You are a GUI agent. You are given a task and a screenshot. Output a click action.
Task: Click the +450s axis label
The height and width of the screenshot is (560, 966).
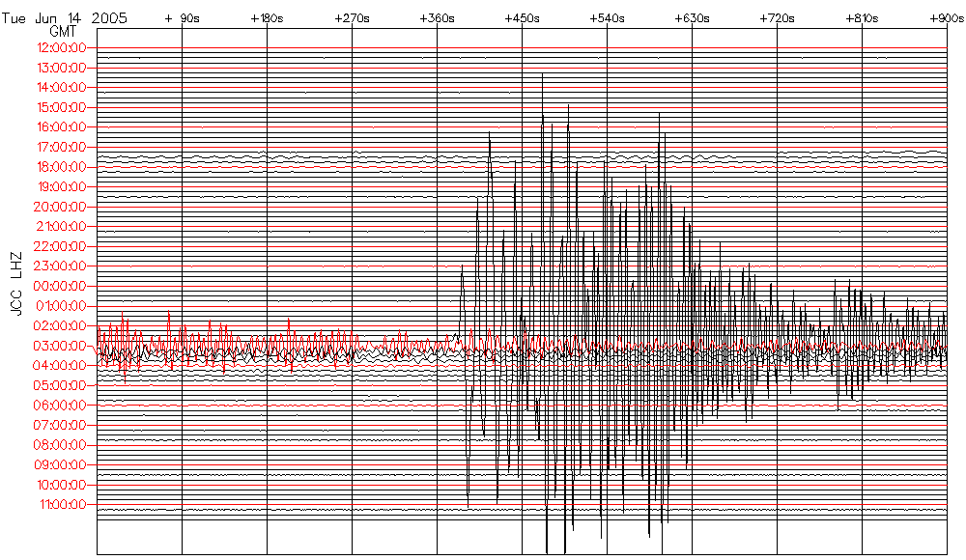[522, 18]
